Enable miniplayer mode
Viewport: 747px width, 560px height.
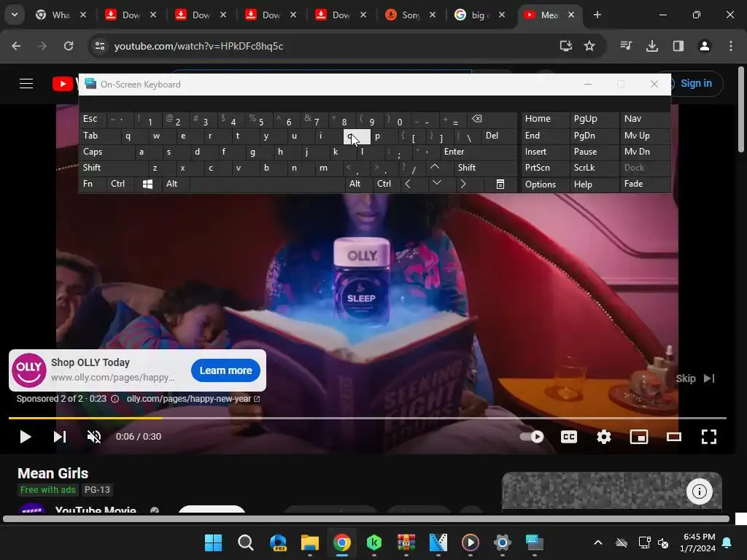pyautogui.click(x=639, y=437)
